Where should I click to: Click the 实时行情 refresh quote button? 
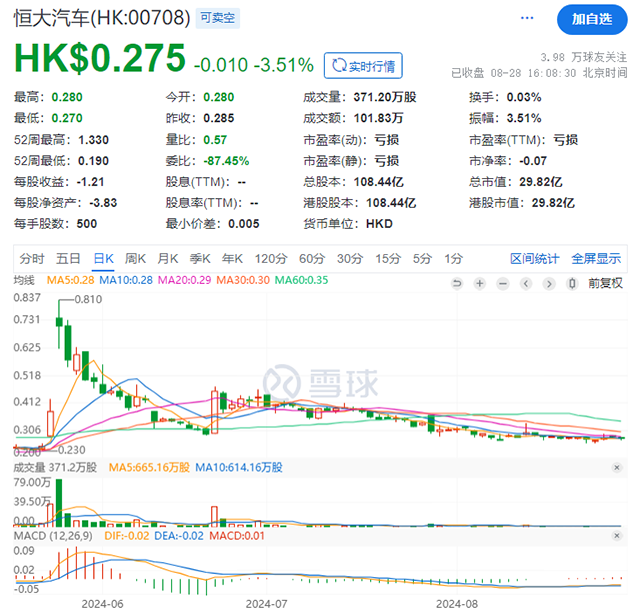pyautogui.click(x=363, y=66)
